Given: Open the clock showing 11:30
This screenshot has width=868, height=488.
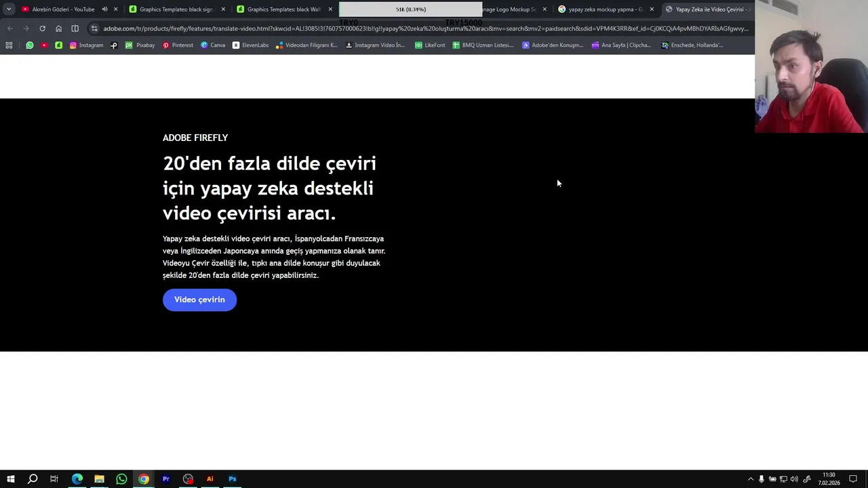Looking at the screenshot, I should tap(829, 479).
